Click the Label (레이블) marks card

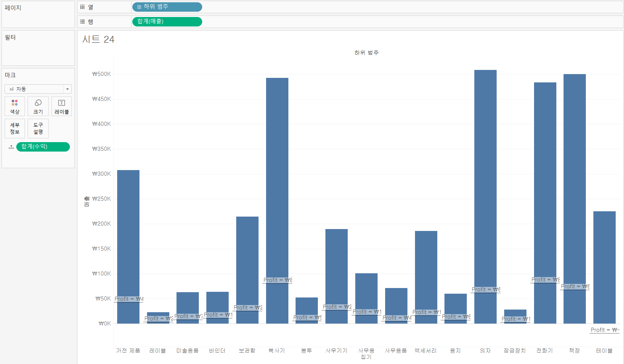click(62, 106)
